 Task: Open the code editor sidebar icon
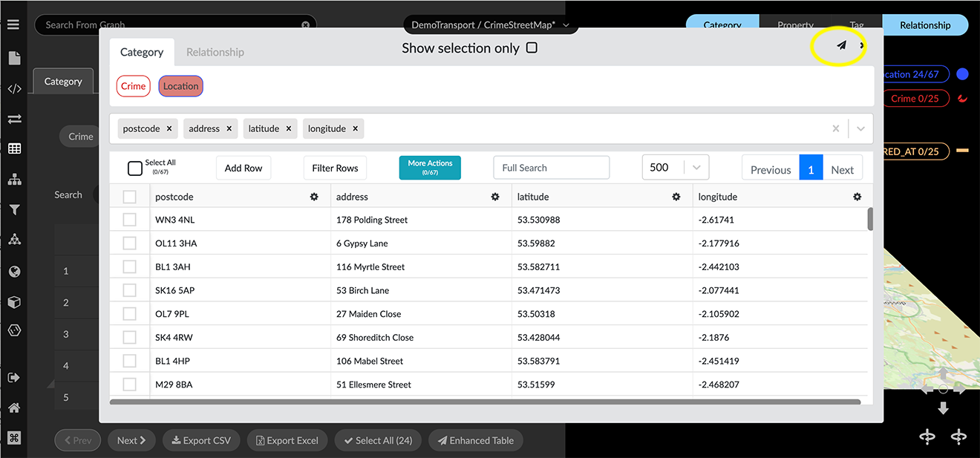click(14, 89)
